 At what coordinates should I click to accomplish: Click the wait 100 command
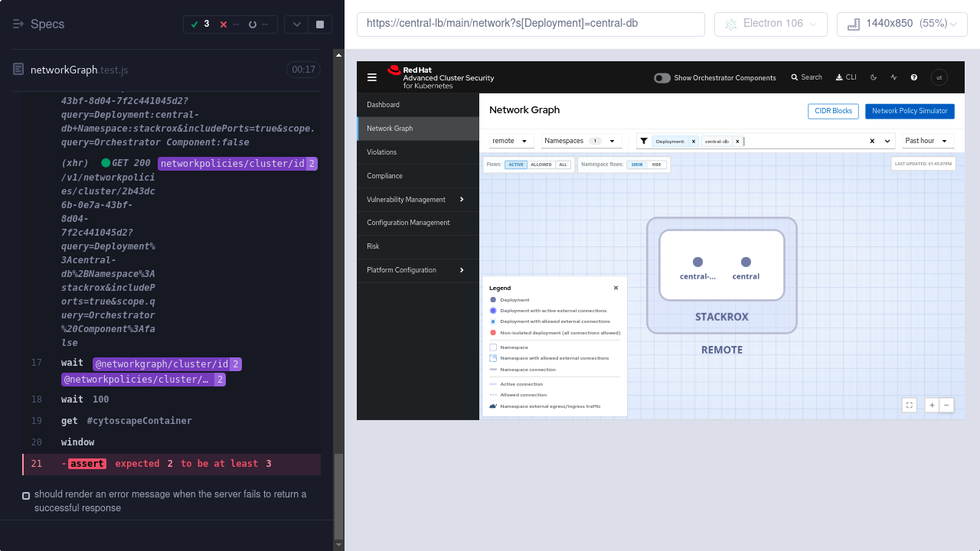pyautogui.click(x=172, y=399)
